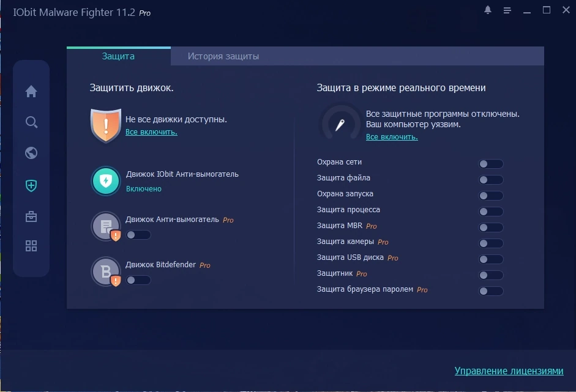Toggle Защита MBR switch
576x392 pixels.
pyautogui.click(x=491, y=227)
